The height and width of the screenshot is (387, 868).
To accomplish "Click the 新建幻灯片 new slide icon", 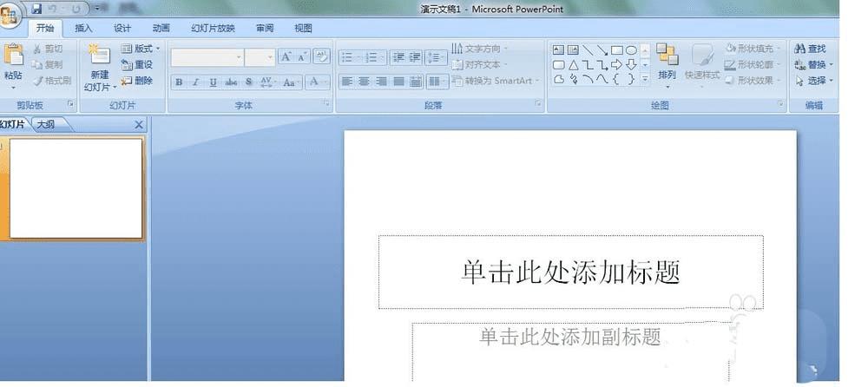I will (99, 56).
